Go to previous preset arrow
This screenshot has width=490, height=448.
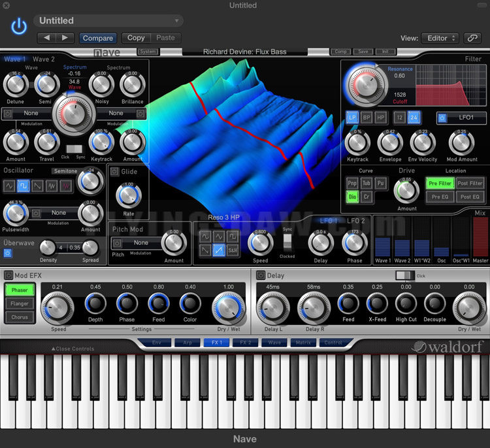tap(46, 38)
